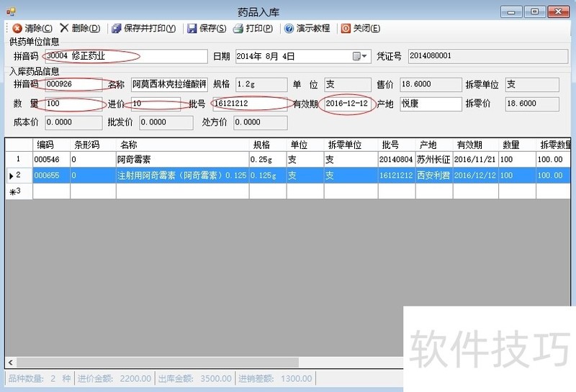Click the 清除 (Clear) toolbar icon
The width and height of the screenshot is (576, 392).
coord(17,29)
